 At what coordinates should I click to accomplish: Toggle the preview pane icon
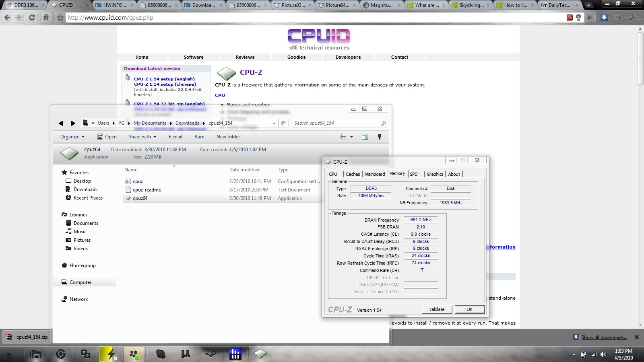[x=365, y=137]
